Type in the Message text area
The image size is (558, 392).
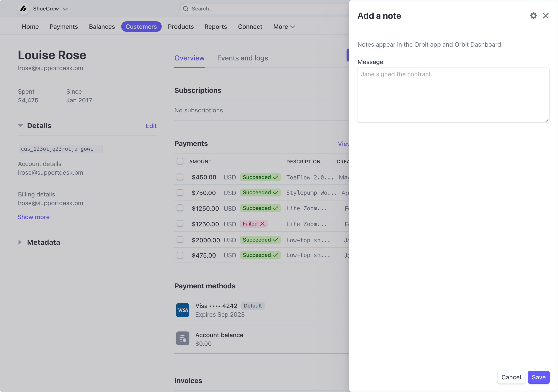point(453,95)
